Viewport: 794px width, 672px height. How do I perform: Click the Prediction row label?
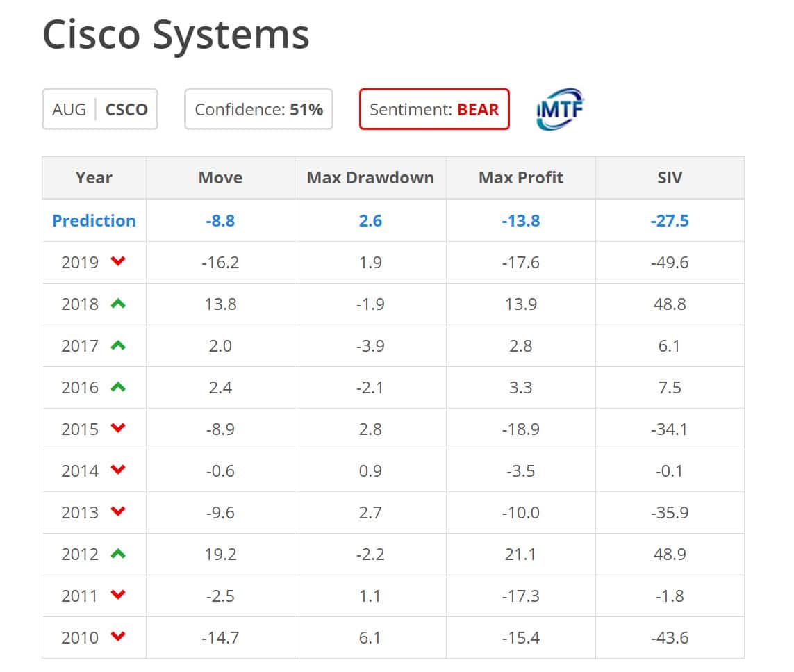(x=94, y=221)
